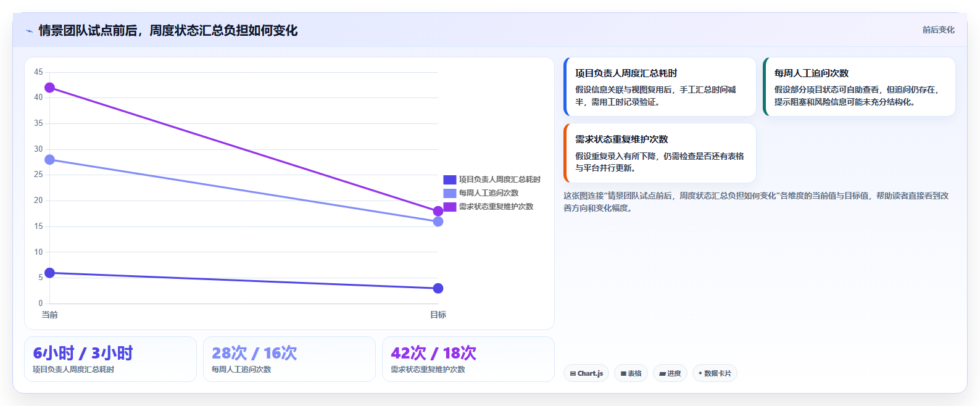Click the 表格 tag
This screenshot has height=406, width=980.
pyautogui.click(x=631, y=373)
